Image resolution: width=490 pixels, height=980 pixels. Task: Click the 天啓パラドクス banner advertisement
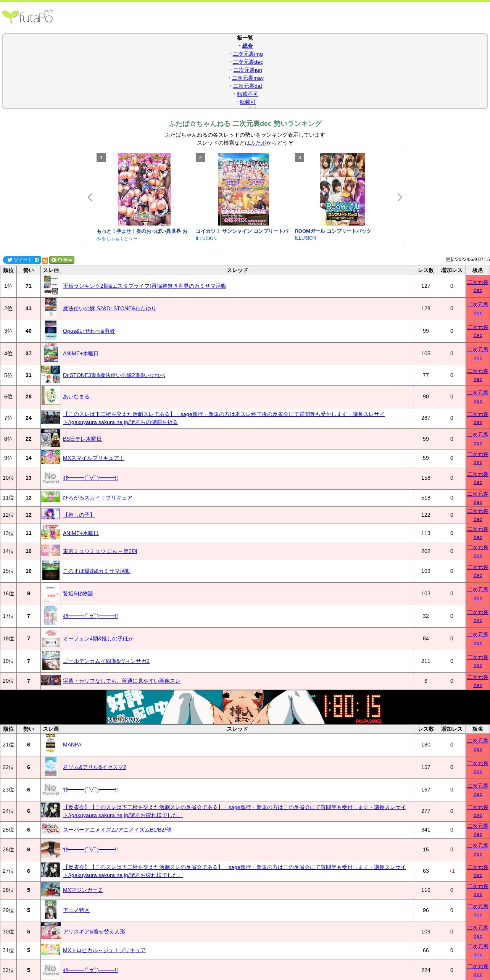tap(244, 707)
